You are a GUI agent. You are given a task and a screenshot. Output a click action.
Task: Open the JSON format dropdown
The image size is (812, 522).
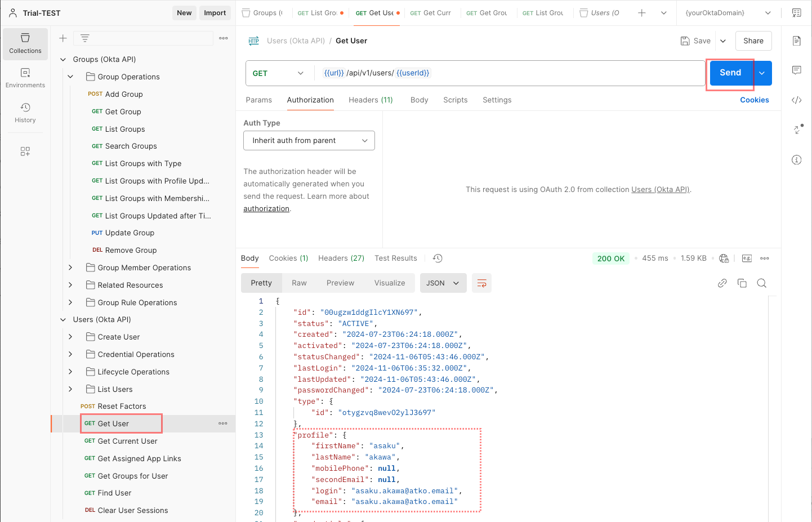[443, 283]
